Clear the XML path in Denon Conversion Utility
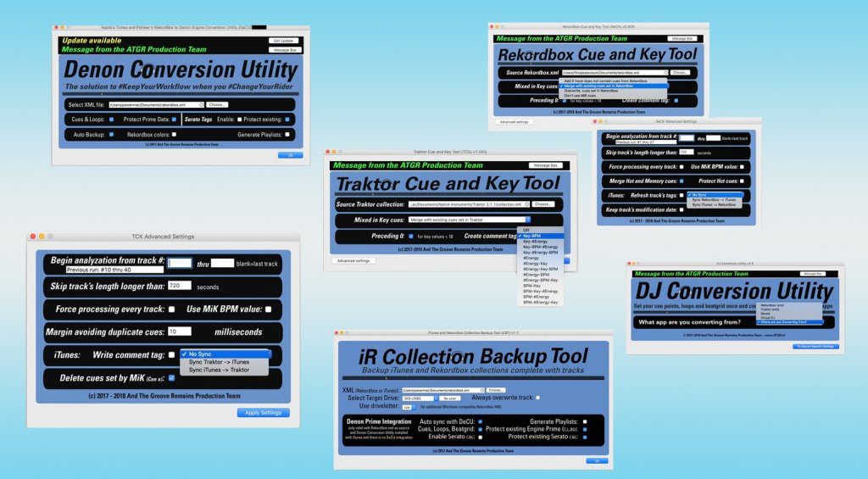 click(202, 104)
